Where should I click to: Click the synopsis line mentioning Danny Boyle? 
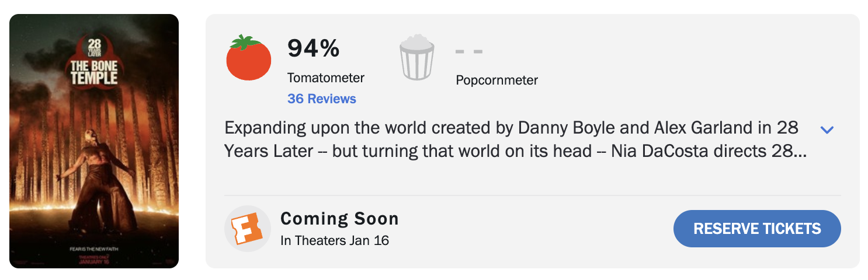click(x=511, y=128)
